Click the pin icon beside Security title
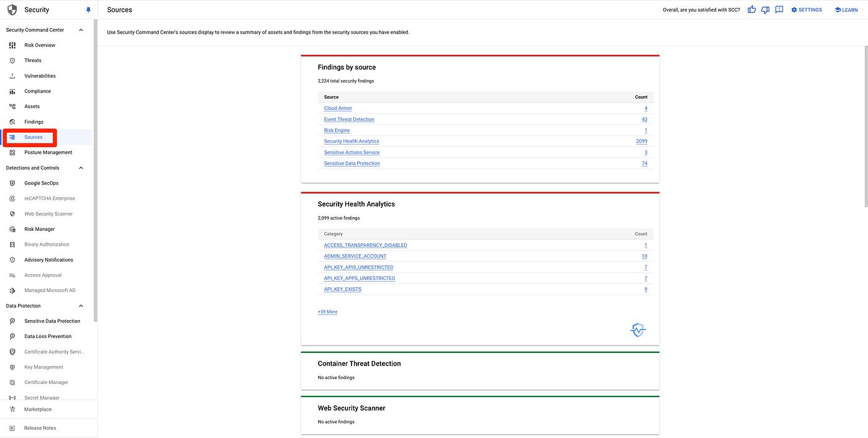Viewport: 868px width, 438px height. (88, 10)
